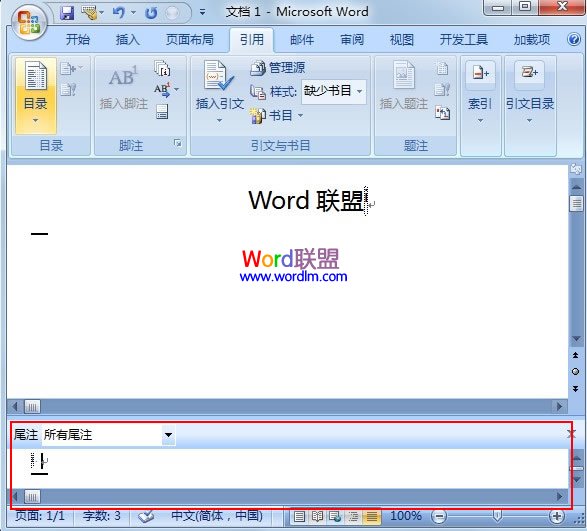Image resolution: width=587 pixels, height=531 pixels.
Task: Click the endnote pane horizontal scrollbar thumb
Action: click(x=32, y=497)
